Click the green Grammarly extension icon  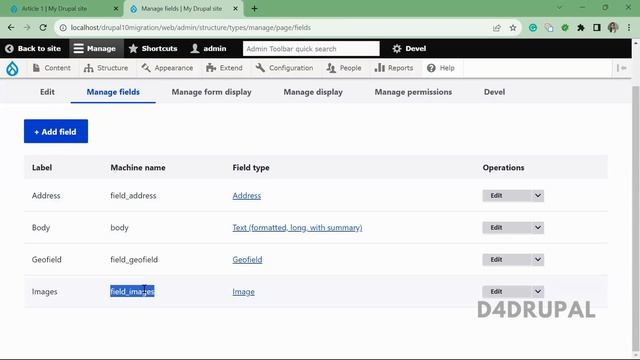[x=533, y=28]
